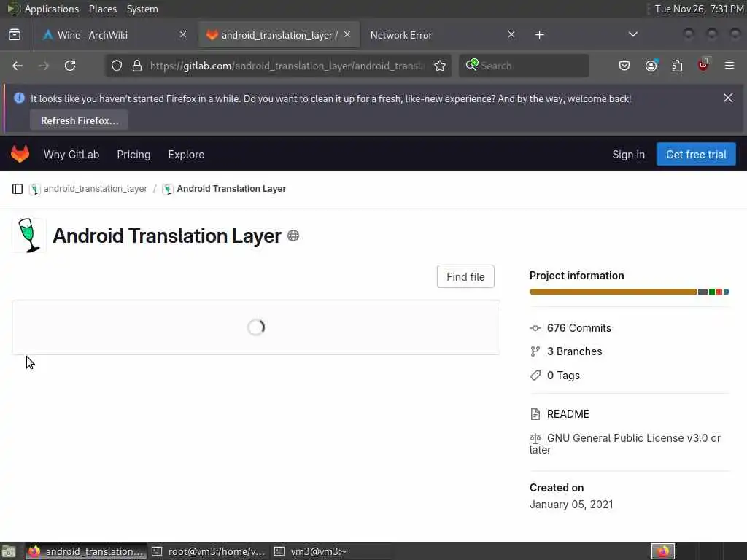Click the branch icon beside 3 Branches
This screenshot has height=560, width=747.
tap(535, 351)
